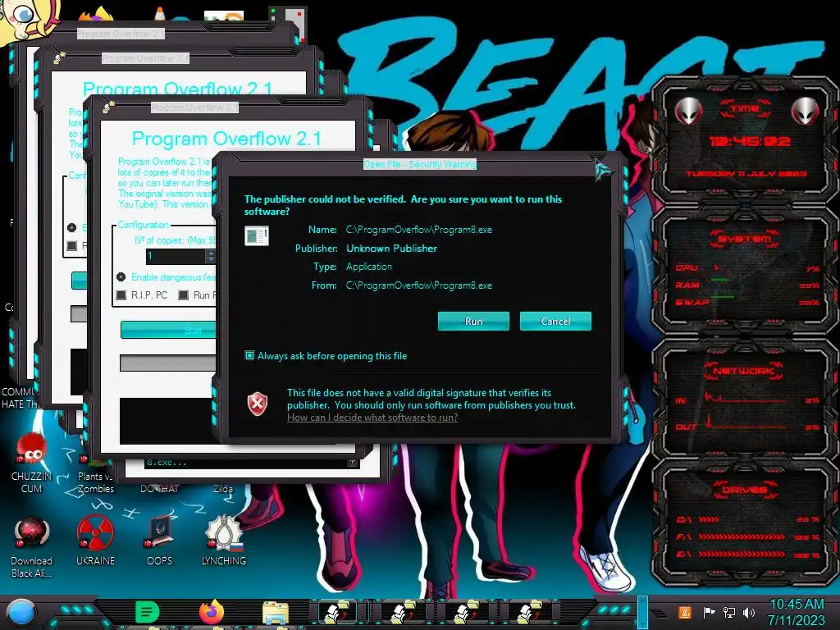Click the Program8.exe path next to From

(x=419, y=285)
